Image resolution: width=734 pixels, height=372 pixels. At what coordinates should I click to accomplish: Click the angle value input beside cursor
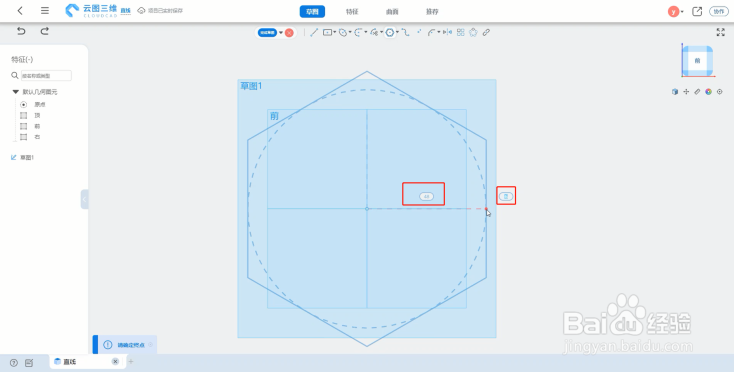506,197
